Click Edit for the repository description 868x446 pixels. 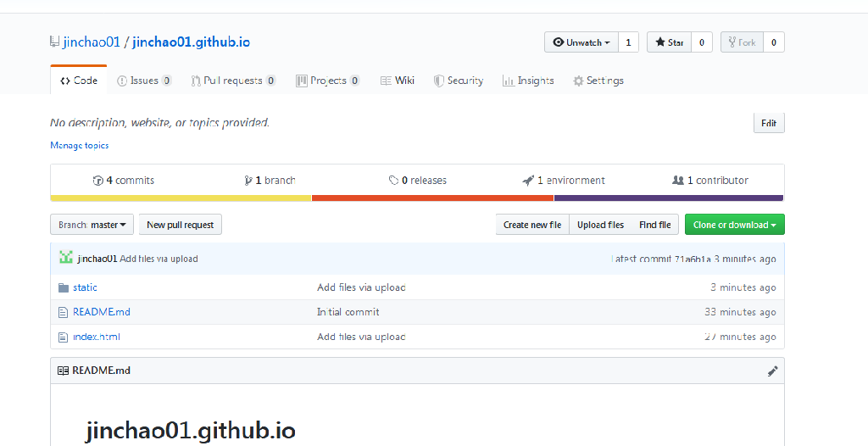(x=769, y=123)
